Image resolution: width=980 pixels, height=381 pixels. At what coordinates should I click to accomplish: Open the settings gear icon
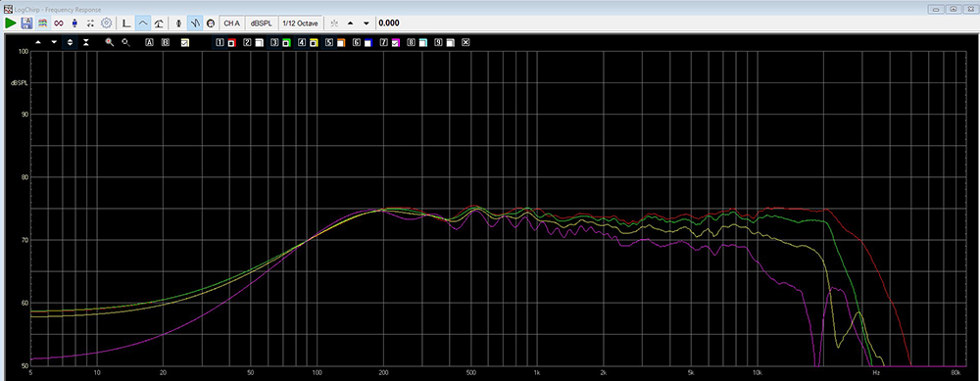pyautogui.click(x=106, y=24)
